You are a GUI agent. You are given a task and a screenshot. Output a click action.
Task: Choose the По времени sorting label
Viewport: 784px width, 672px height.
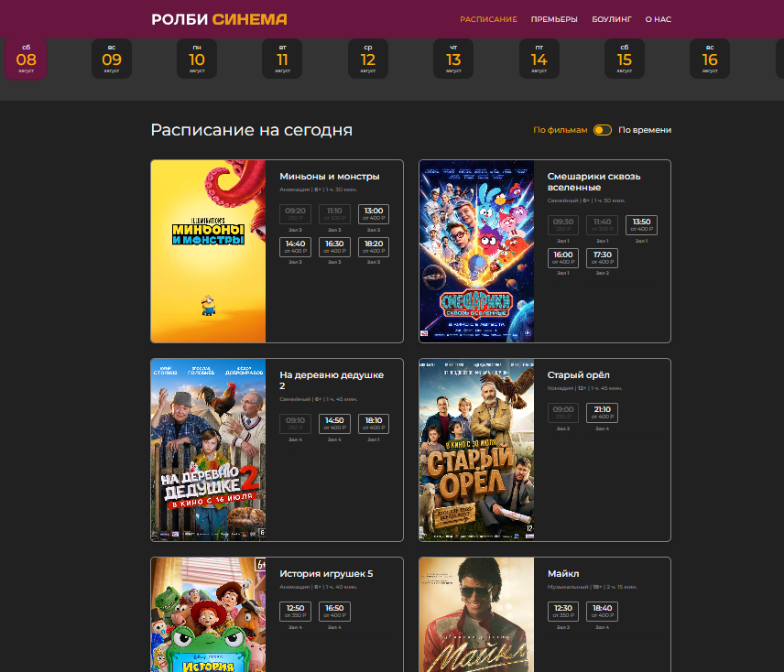pos(645,130)
